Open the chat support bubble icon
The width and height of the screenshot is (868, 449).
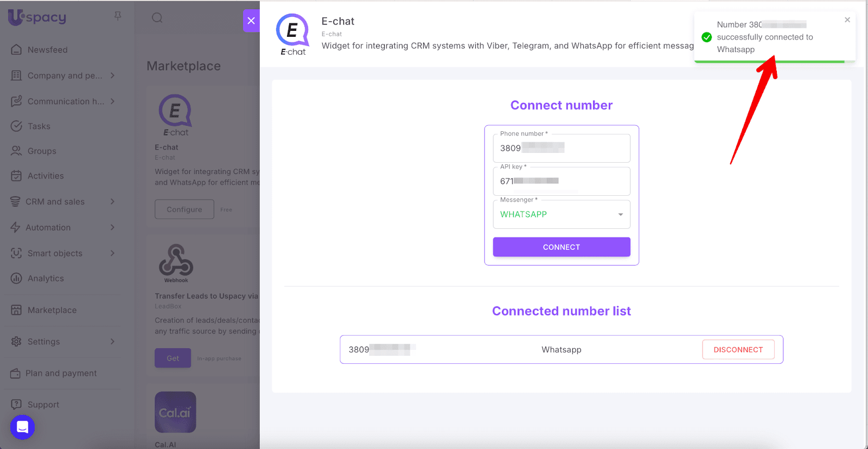pos(22,427)
